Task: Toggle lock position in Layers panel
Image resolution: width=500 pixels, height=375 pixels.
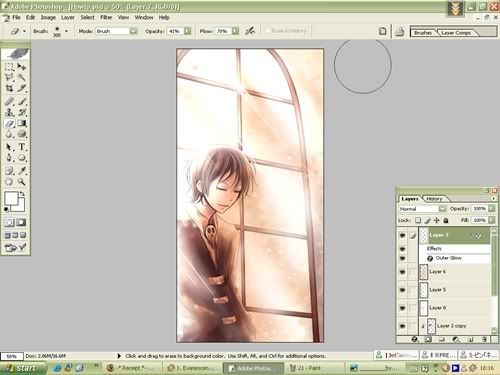Action: tap(437, 220)
